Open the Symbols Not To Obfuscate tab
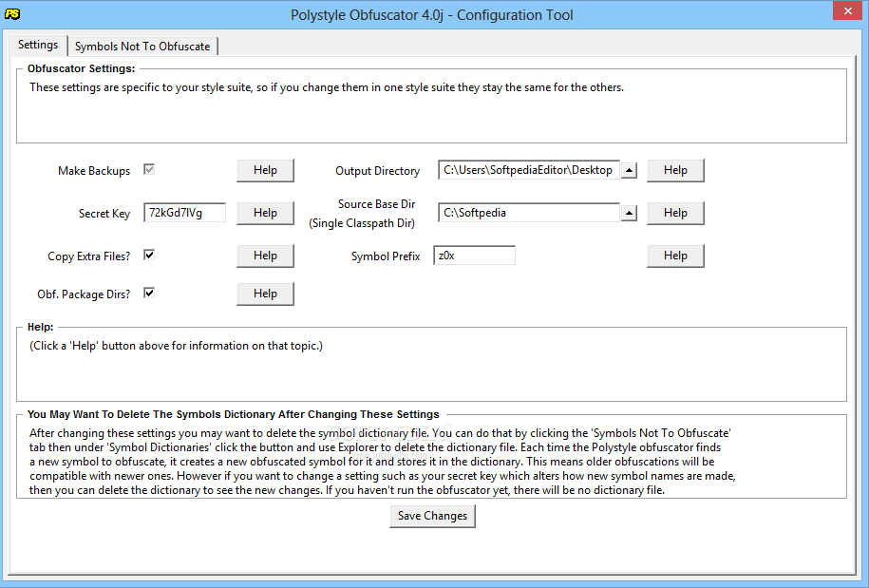Viewport: 869px width, 588px height. coord(142,47)
